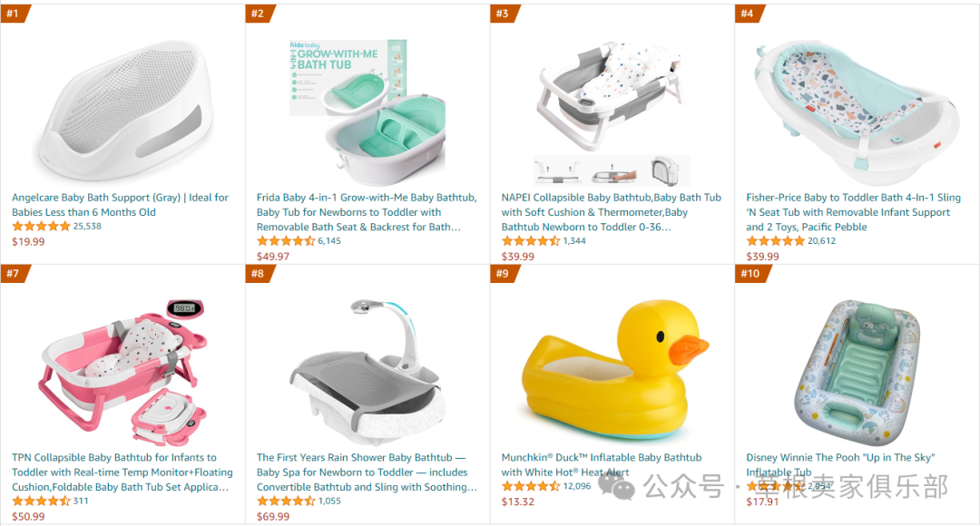This screenshot has height=526, width=980.
Task: View the 6,145 ratings for Frida Baby tub
Action: click(329, 240)
